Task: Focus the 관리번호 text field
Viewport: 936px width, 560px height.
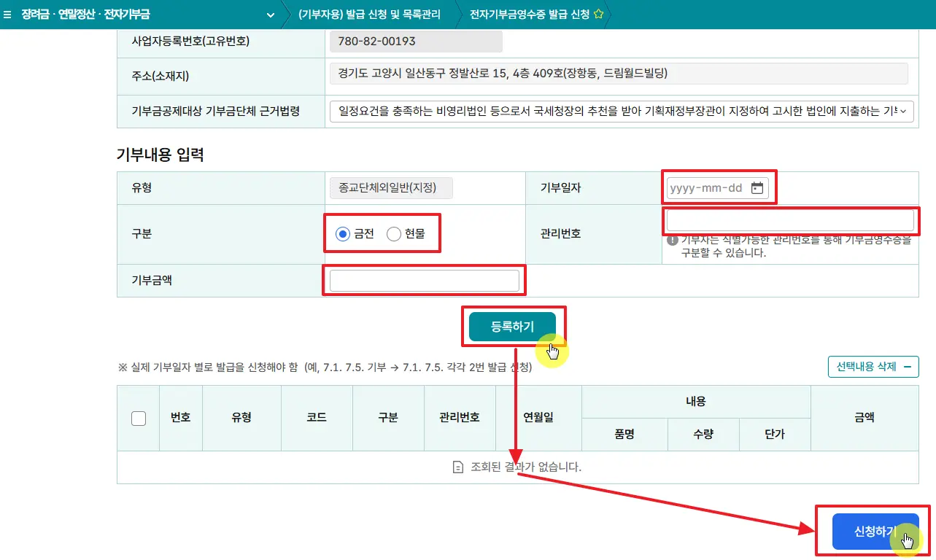Action: point(790,221)
